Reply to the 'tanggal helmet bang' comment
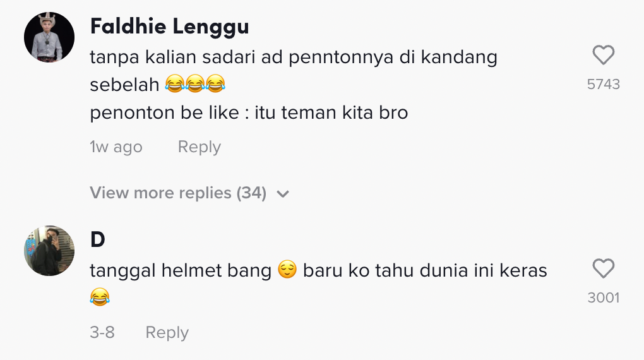 (167, 333)
